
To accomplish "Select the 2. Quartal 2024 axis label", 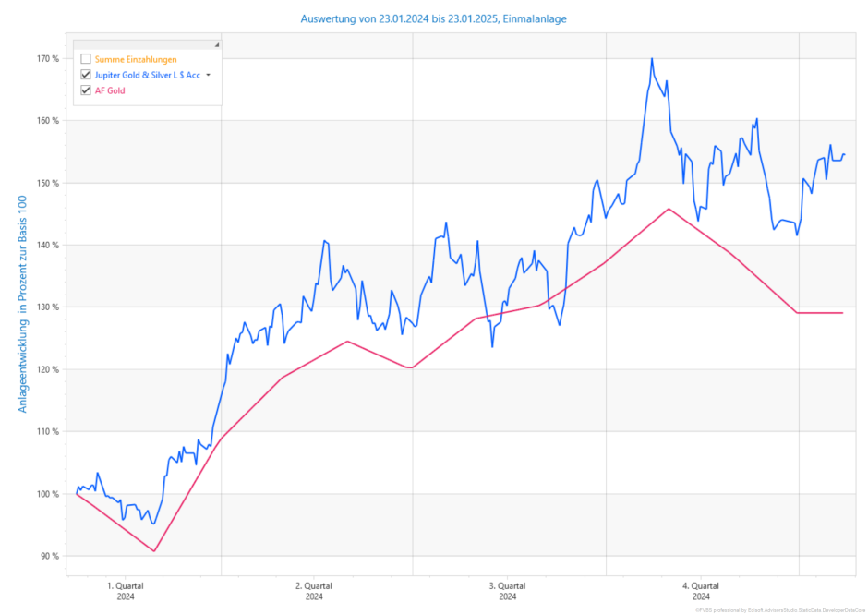I will [x=314, y=591].
